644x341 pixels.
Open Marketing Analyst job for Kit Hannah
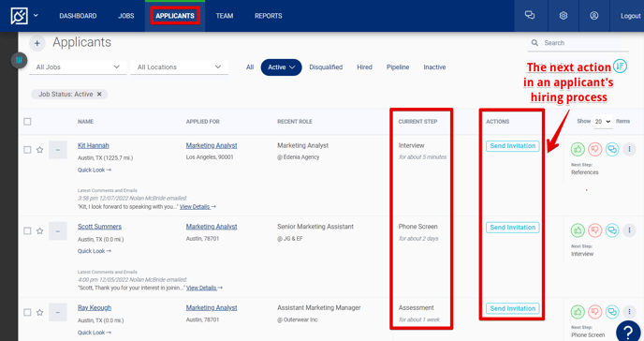[212, 146]
